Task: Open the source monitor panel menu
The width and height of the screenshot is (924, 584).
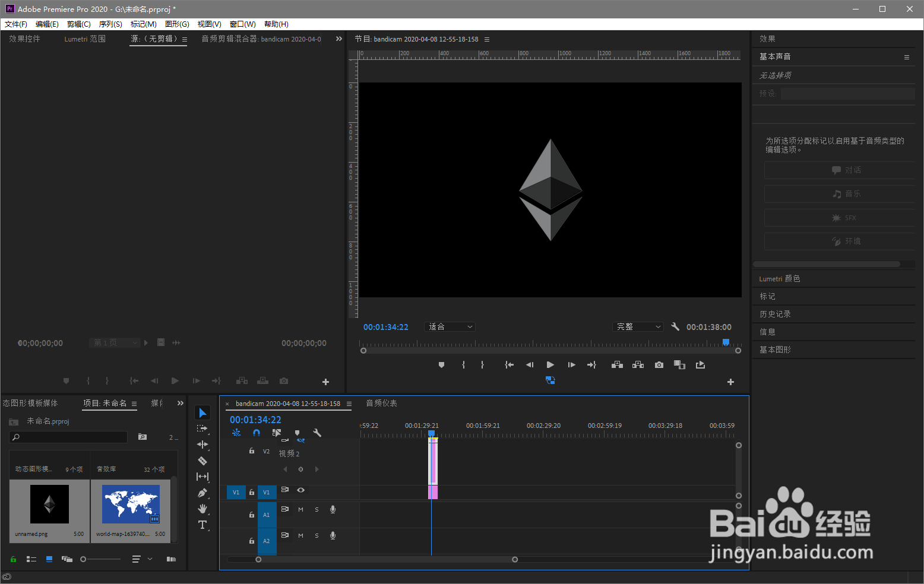Action: click(x=185, y=39)
